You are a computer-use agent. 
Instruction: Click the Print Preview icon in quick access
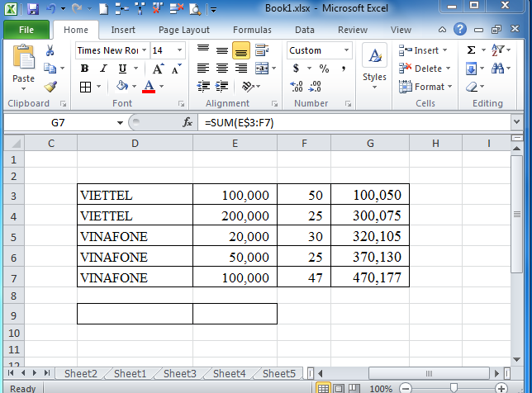195,8
